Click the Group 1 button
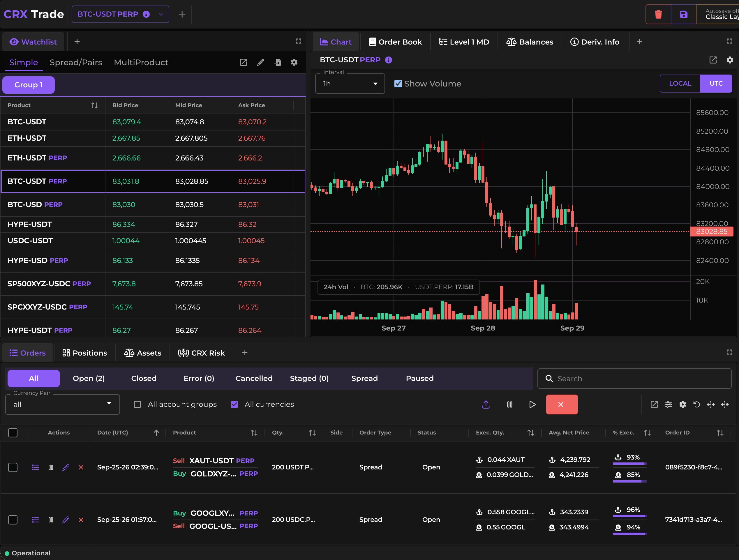The image size is (739, 560). tap(28, 85)
